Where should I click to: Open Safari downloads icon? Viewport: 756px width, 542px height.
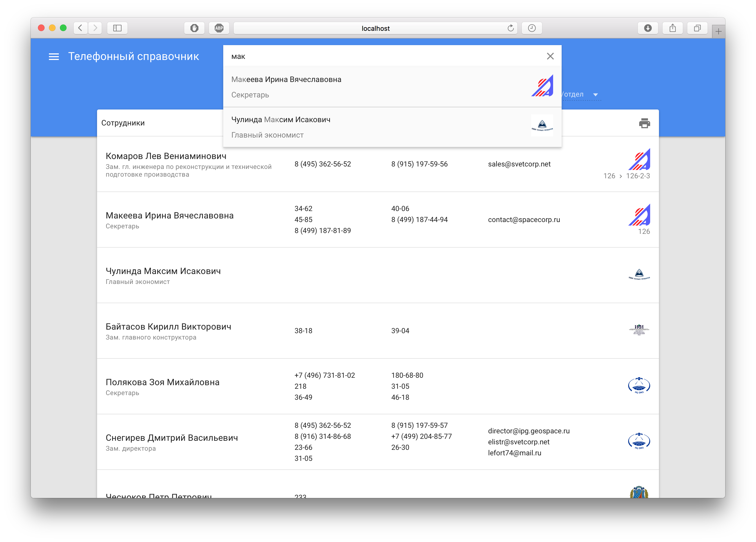point(647,28)
